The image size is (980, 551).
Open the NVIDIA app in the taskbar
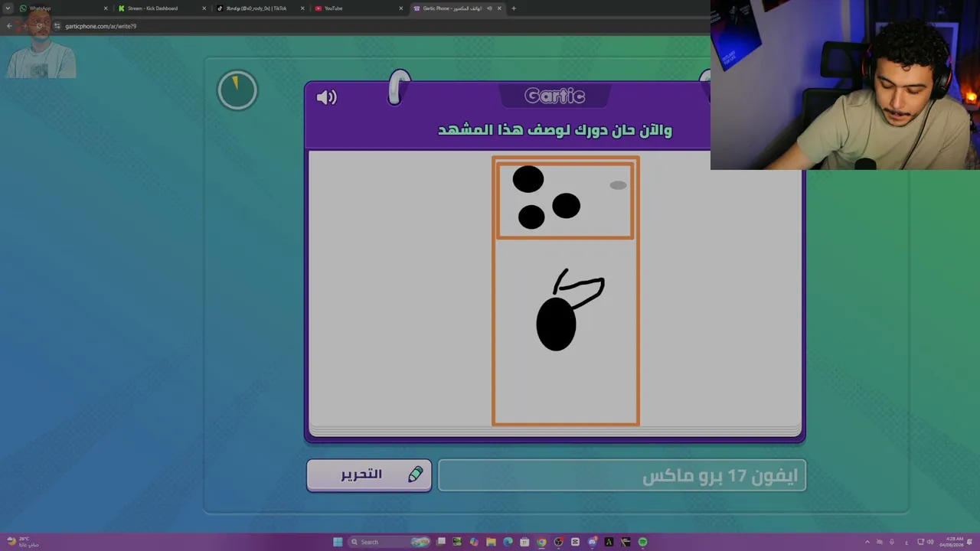457,542
